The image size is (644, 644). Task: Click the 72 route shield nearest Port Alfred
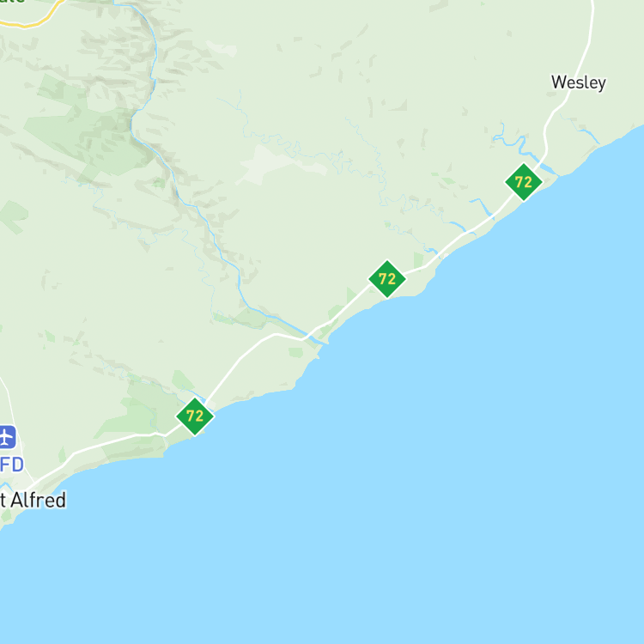[195, 416]
